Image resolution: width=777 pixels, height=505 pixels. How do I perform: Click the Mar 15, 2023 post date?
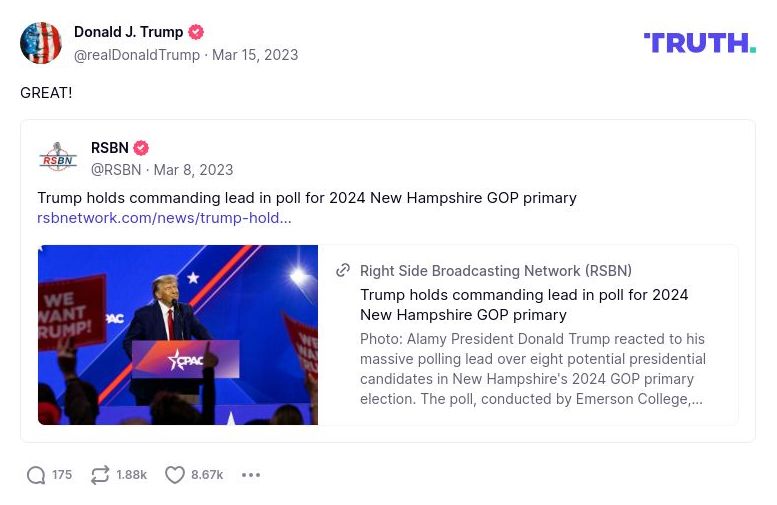pos(255,55)
